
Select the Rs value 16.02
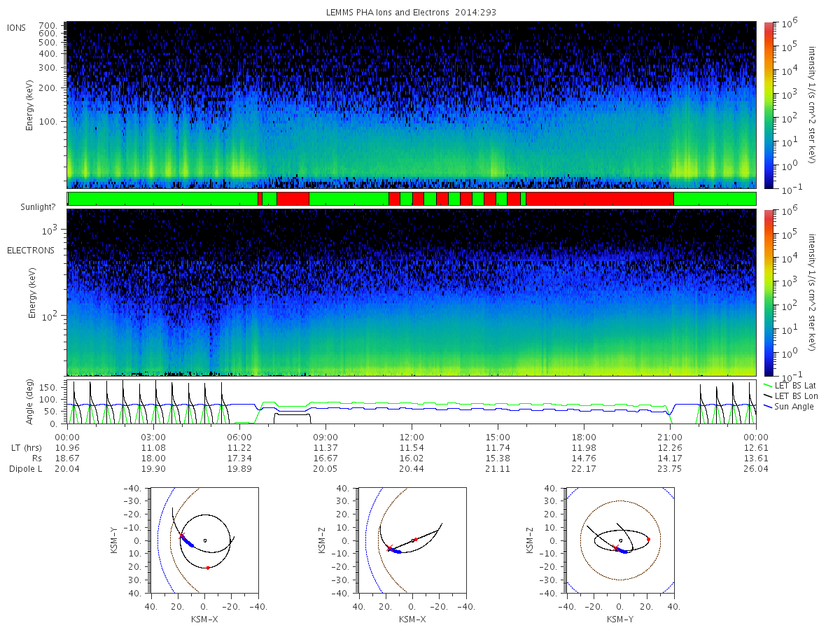[x=412, y=458]
